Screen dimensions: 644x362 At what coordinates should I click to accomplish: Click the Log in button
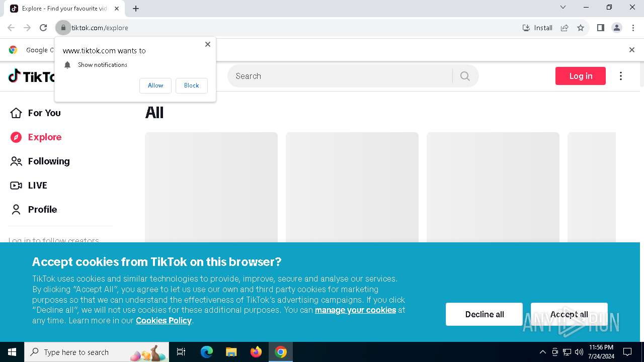click(x=581, y=76)
